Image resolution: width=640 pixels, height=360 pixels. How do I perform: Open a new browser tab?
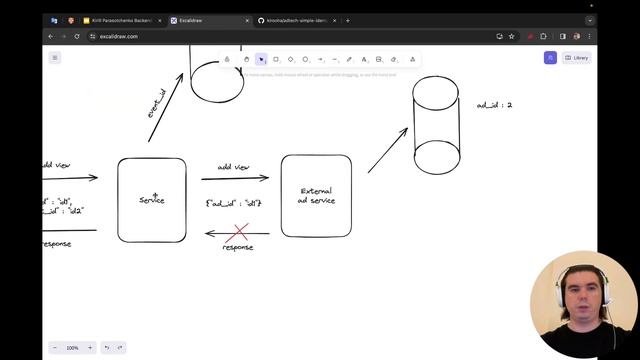[x=348, y=20]
